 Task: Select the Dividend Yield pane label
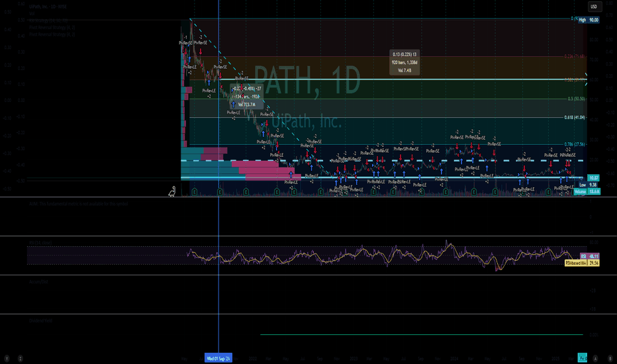[40, 321]
